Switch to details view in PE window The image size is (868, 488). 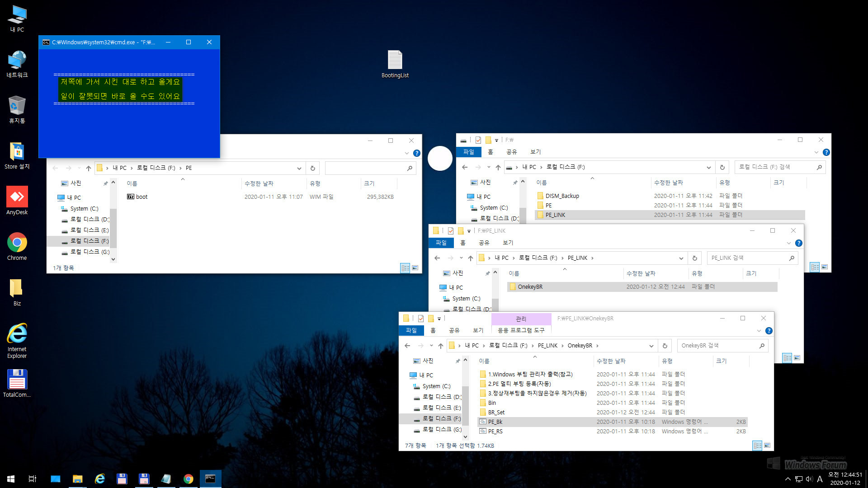(x=405, y=268)
